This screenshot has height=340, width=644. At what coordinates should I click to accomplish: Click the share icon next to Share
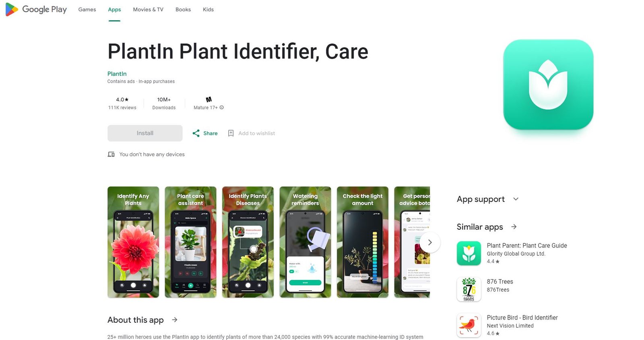196,133
